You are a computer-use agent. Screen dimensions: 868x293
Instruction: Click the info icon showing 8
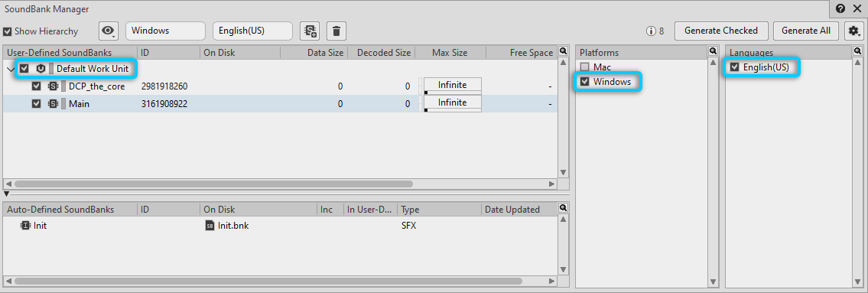tap(651, 31)
